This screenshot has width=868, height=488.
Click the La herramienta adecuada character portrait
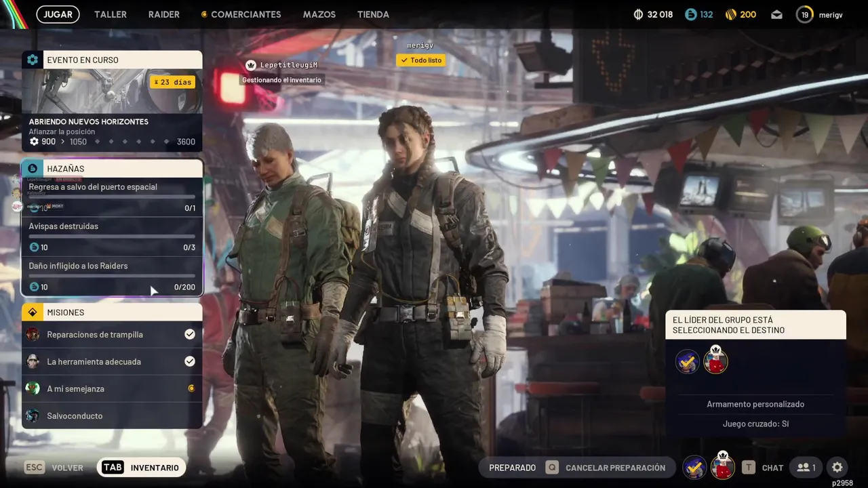pyautogui.click(x=33, y=362)
